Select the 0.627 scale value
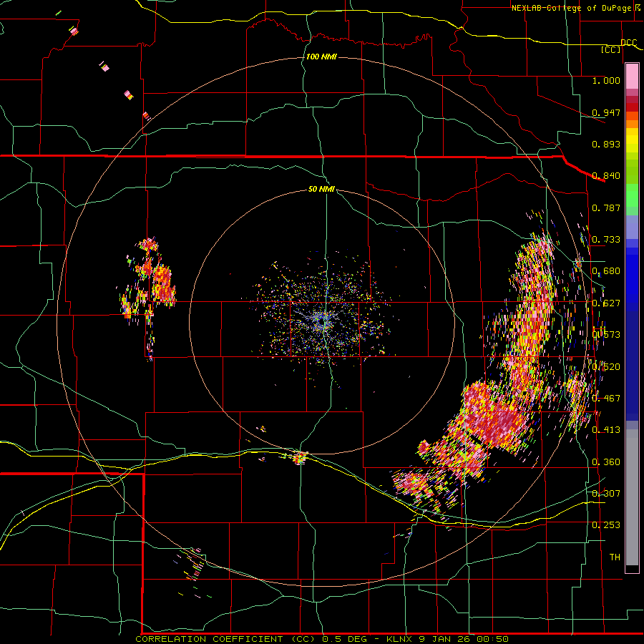Viewport: 644px width, 644px height. point(606,303)
